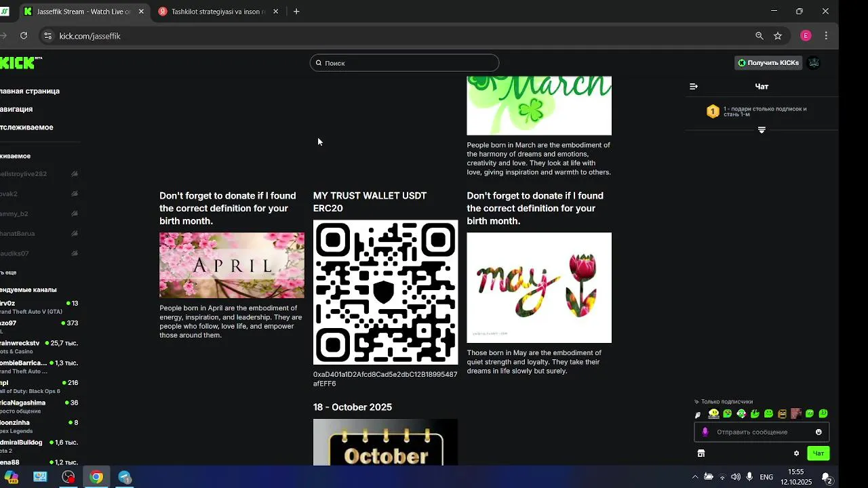
Task: Select the yellow DJ emote in chat
Action: pyautogui.click(x=713, y=413)
